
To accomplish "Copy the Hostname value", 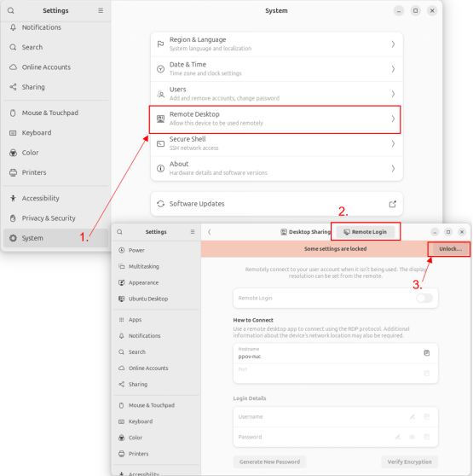I will click(x=427, y=353).
